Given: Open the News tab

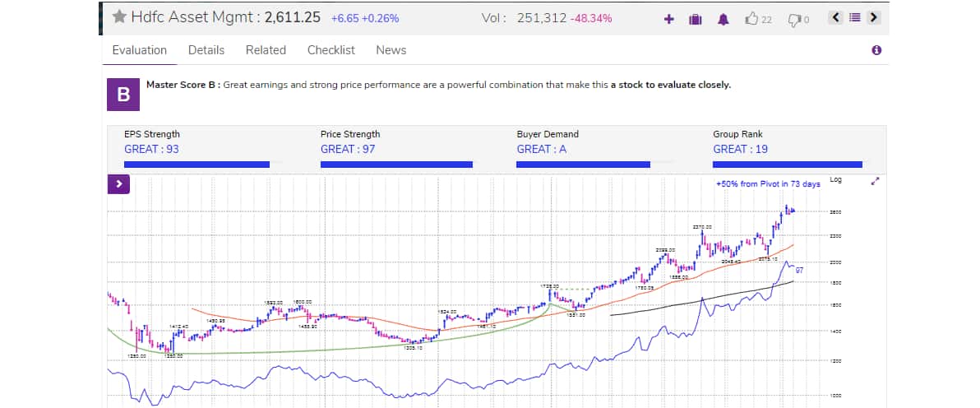Looking at the screenshot, I should [x=391, y=50].
